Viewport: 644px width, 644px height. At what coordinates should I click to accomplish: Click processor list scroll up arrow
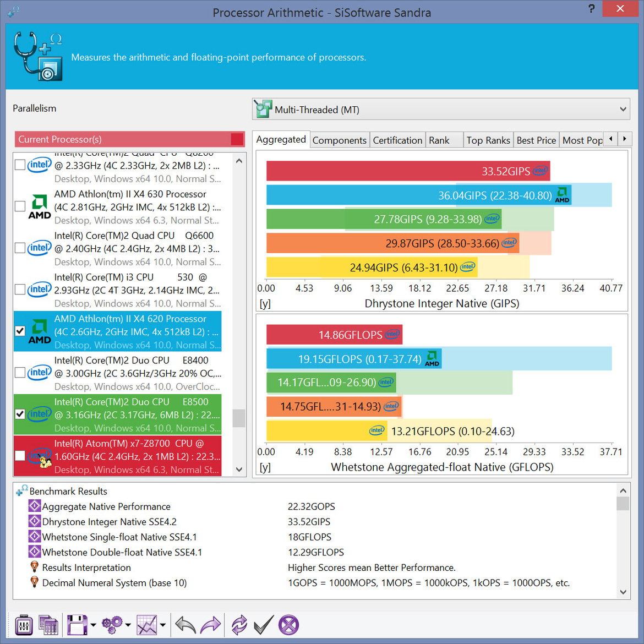pyautogui.click(x=239, y=161)
